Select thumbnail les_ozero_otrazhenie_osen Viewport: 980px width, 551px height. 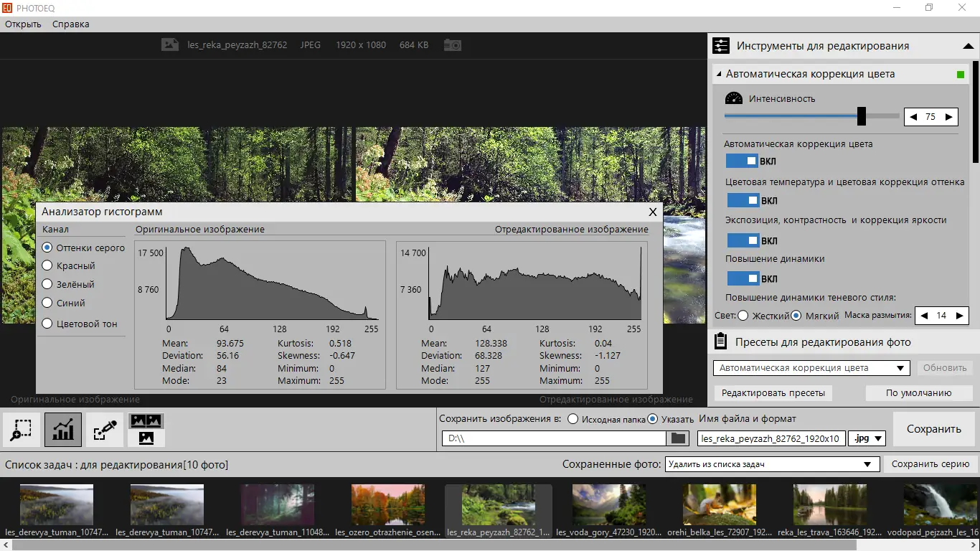pos(388,511)
